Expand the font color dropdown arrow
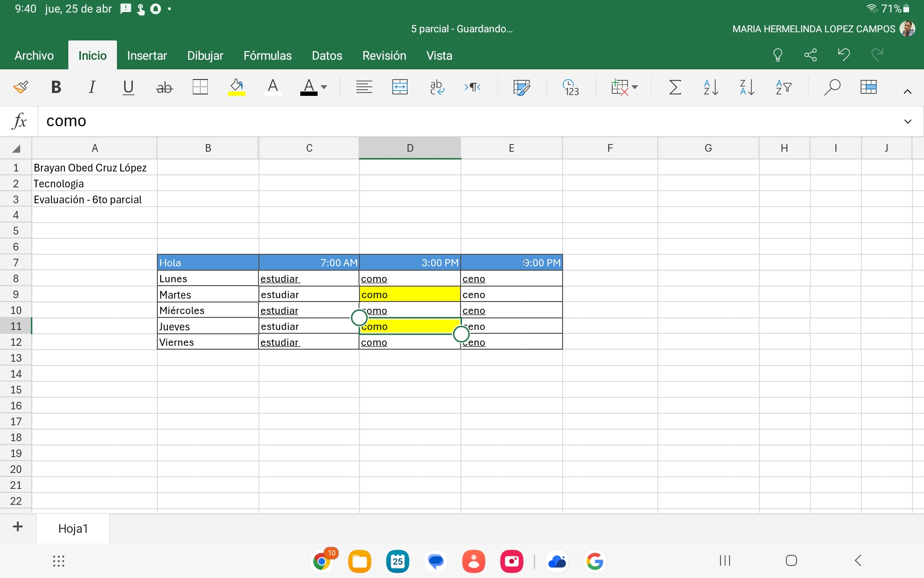 click(324, 87)
